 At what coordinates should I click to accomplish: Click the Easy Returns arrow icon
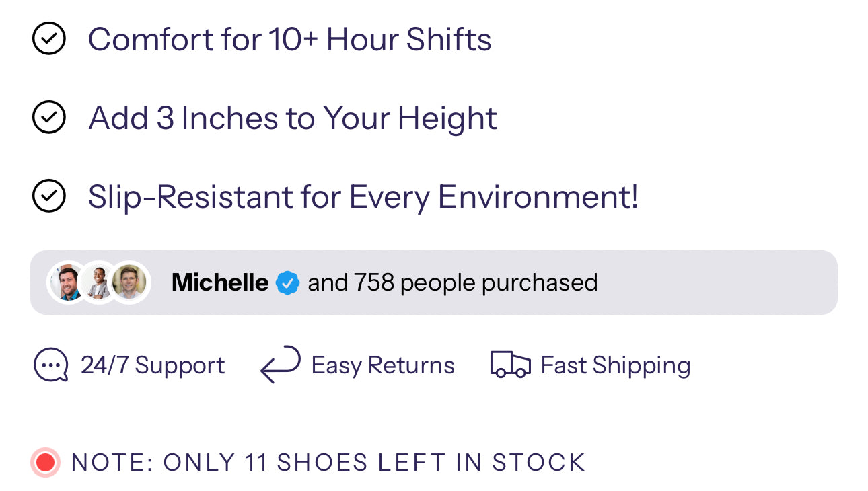click(281, 365)
